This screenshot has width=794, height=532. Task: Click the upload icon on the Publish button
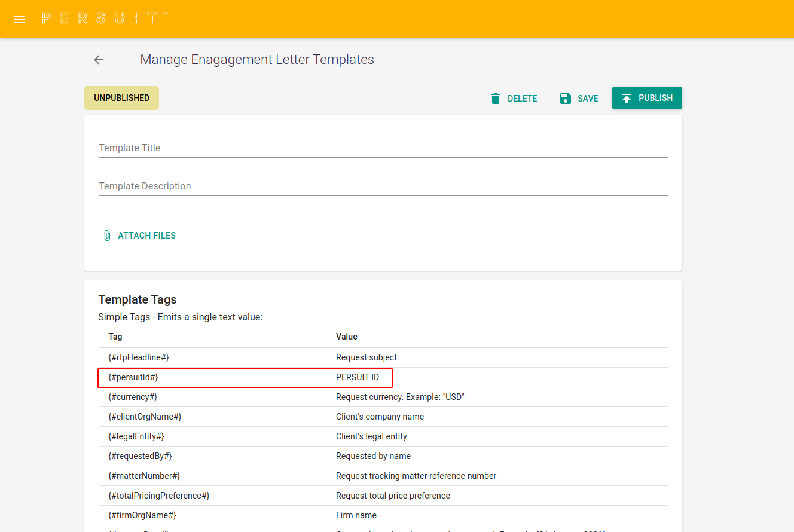[627, 99]
